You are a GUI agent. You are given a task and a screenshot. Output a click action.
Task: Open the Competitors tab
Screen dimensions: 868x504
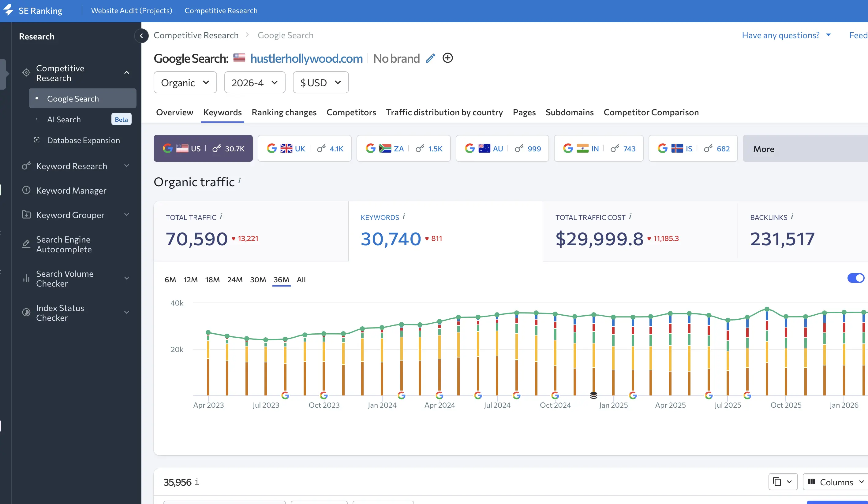click(x=351, y=112)
